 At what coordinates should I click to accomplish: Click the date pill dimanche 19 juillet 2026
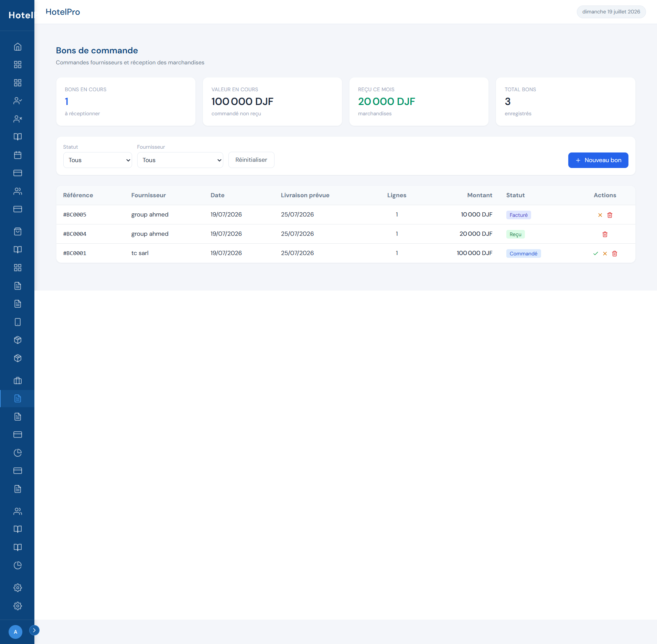click(611, 12)
